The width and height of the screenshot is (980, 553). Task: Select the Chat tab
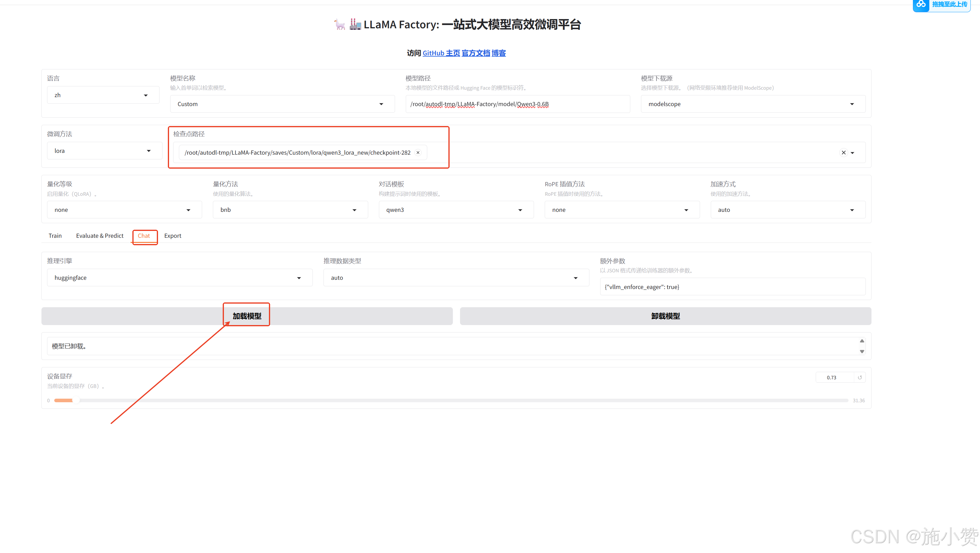tap(144, 236)
